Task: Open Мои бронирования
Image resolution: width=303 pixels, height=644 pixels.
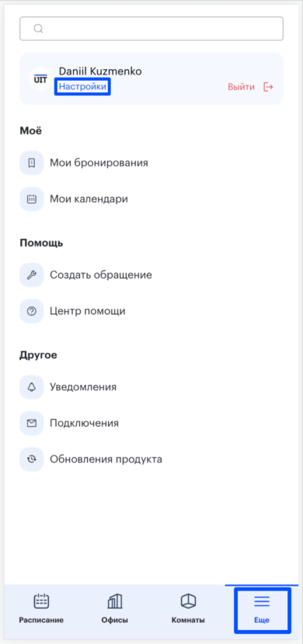Action: pyautogui.click(x=99, y=163)
